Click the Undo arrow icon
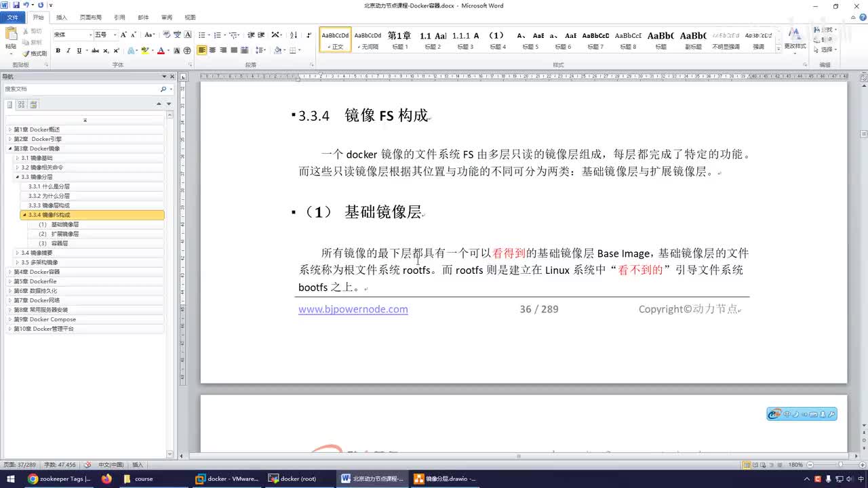The height and width of the screenshot is (488, 868). coord(26,5)
